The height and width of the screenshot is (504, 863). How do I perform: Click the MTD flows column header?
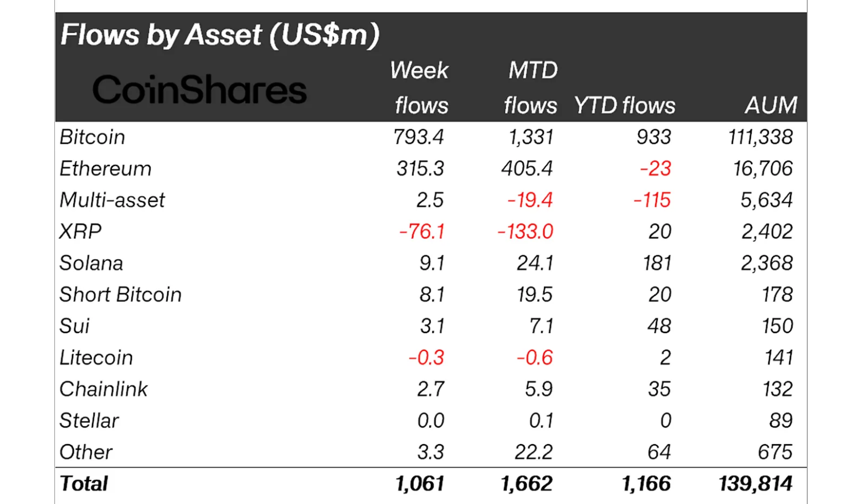531,88
